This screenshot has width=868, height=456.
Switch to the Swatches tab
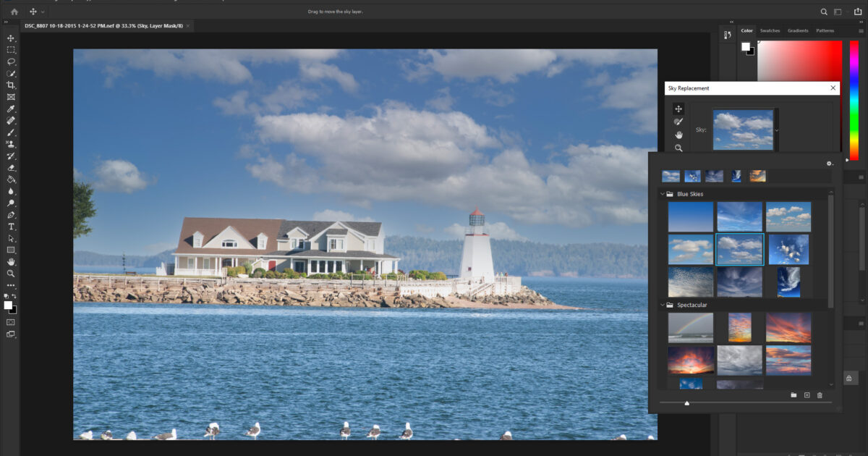coord(769,30)
